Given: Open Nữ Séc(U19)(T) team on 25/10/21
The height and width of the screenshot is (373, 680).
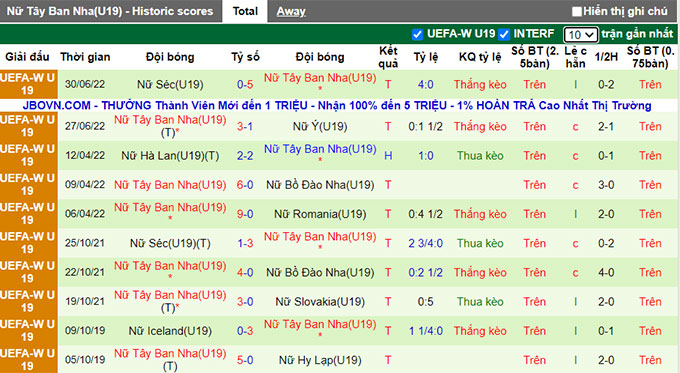Looking at the screenshot, I should point(170,243).
